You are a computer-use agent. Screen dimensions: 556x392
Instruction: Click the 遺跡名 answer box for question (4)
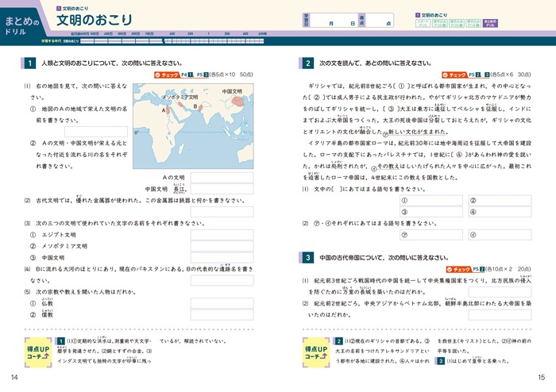(222, 280)
